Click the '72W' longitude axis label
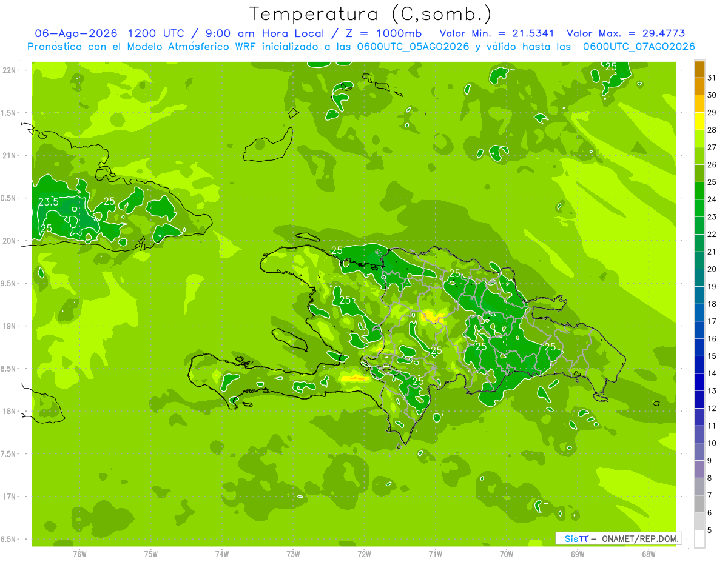728x562 pixels. [364, 554]
